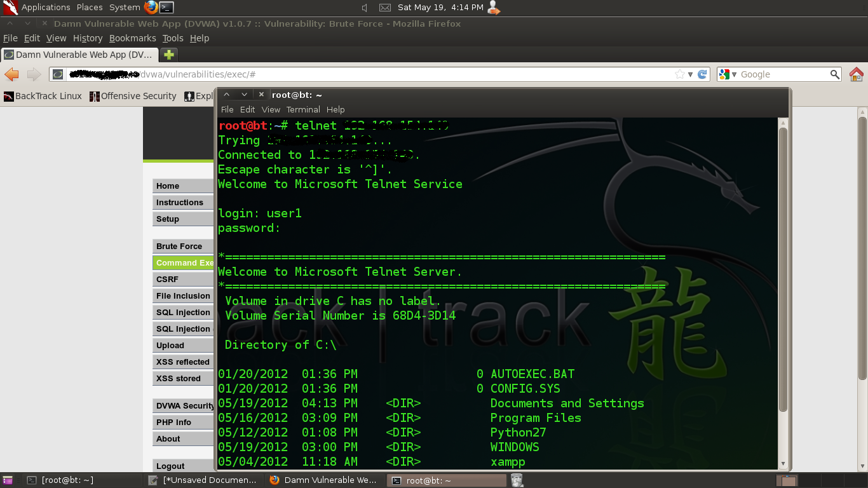Open the DVWA Instructions page
This screenshot has width=868, height=488.
click(x=183, y=202)
